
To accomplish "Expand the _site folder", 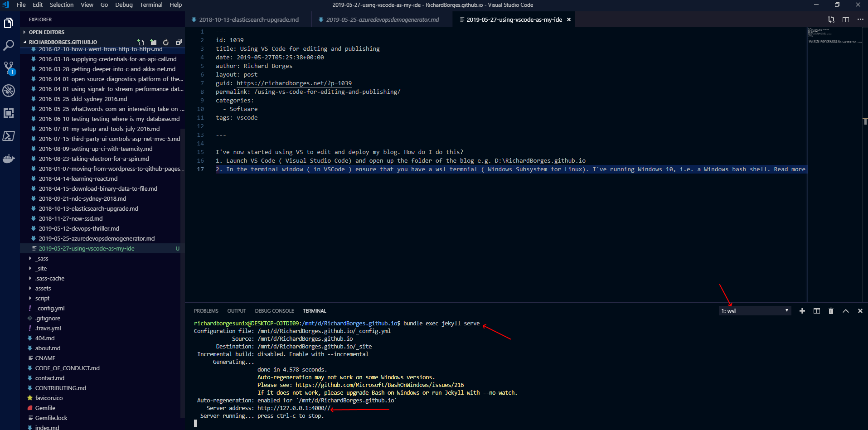I will (41, 268).
